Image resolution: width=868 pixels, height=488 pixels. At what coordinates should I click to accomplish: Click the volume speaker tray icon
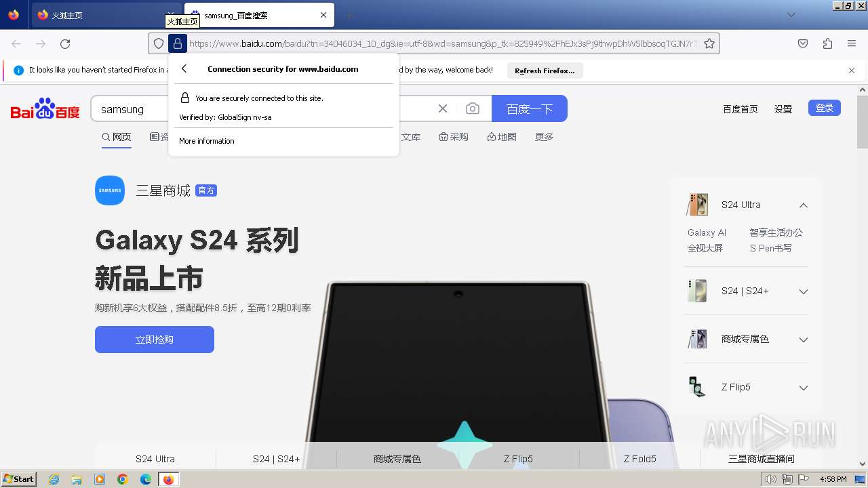coord(770,479)
